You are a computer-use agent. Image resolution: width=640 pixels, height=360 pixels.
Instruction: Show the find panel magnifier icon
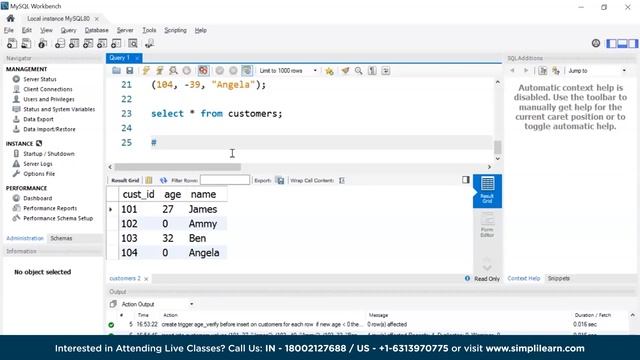point(359,71)
